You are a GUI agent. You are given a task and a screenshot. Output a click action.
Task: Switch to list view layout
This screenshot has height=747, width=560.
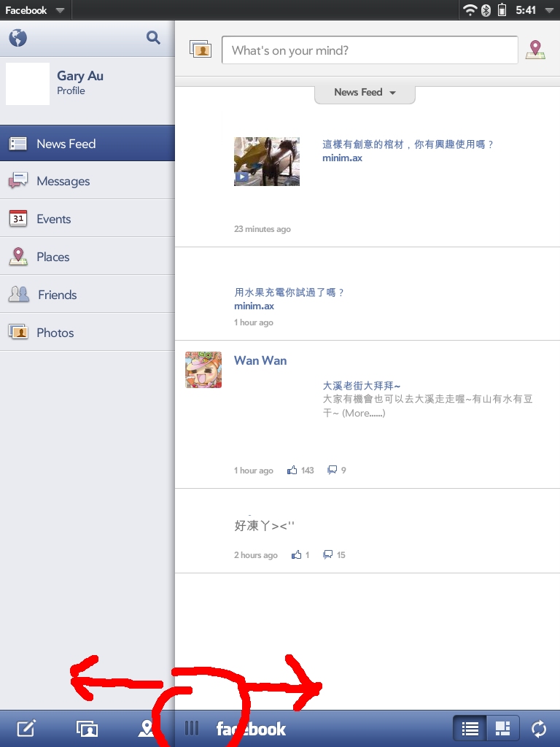point(470,729)
